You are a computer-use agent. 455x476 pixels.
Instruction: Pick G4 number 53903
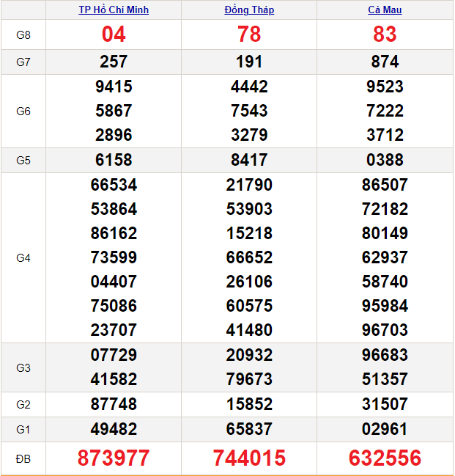point(249,209)
